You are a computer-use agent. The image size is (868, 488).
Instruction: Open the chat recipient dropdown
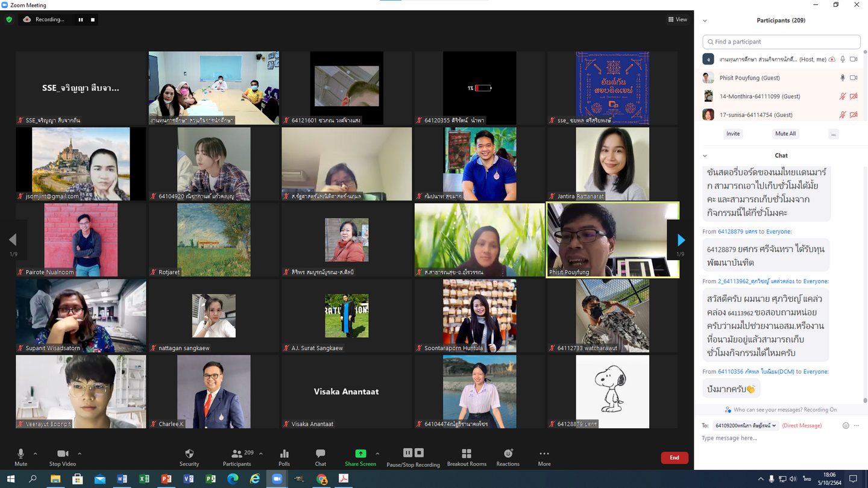[x=745, y=425]
